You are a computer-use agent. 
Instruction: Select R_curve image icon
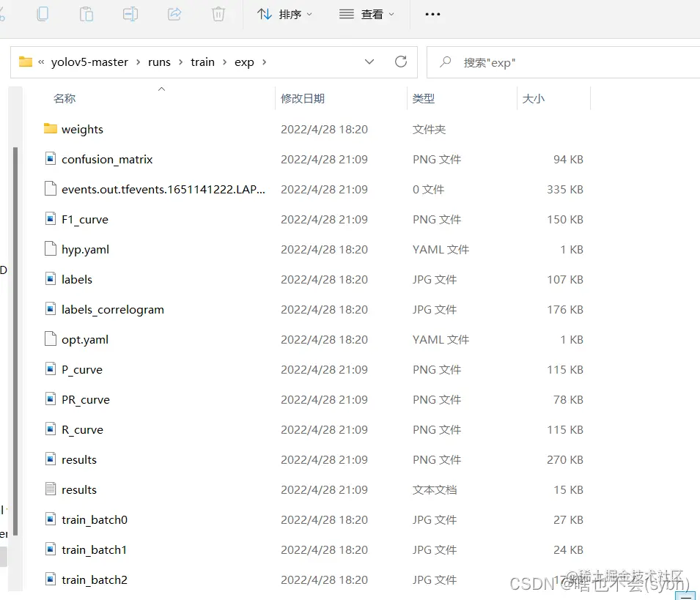[51, 429]
